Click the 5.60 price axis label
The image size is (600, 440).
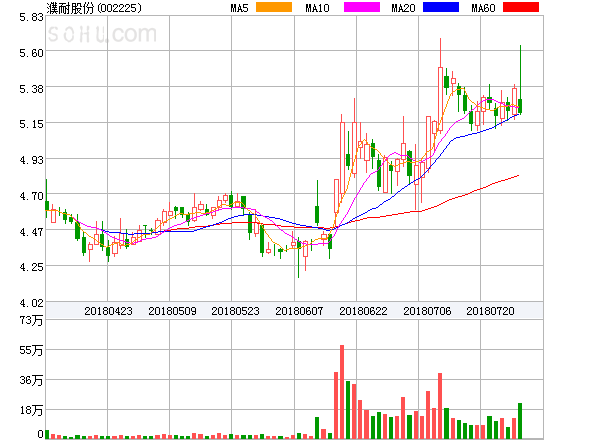point(31,53)
